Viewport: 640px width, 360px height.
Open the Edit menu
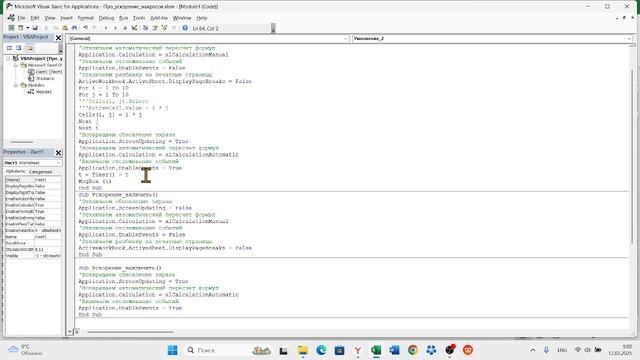pos(35,18)
